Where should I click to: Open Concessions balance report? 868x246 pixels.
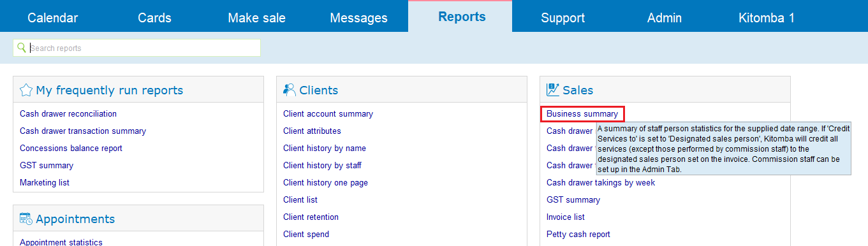71,148
